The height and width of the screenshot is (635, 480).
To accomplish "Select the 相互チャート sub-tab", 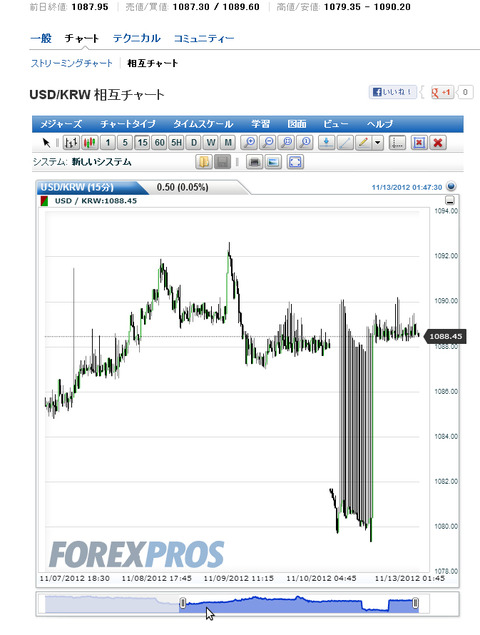I will (x=153, y=63).
